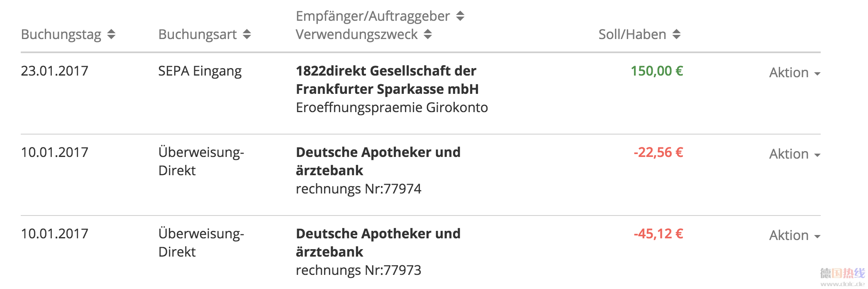Select transaction with rechnungs Nr:77973
Viewport: 868px width, 289px height.
coord(358,271)
